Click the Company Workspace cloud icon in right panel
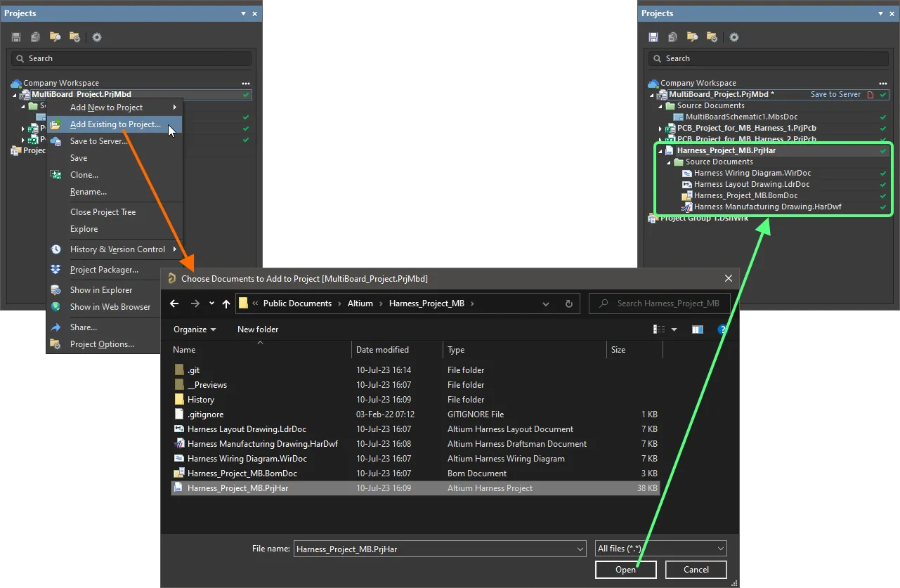 653,83
